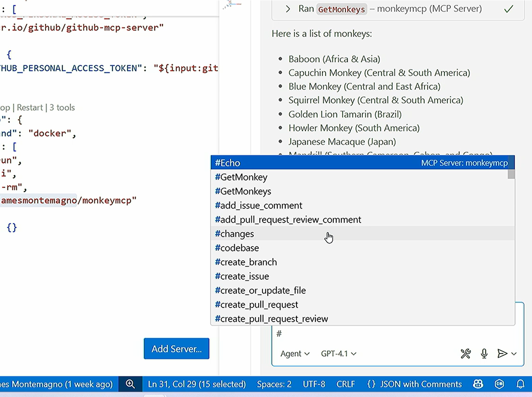Choose #create_pull_request in the suggestion list
The width and height of the screenshot is (532, 397).
coord(257,304)
